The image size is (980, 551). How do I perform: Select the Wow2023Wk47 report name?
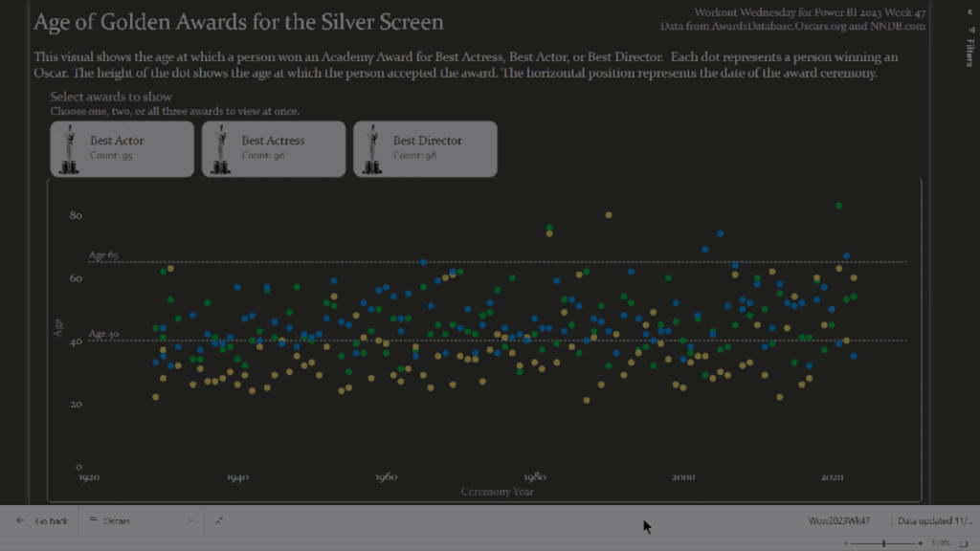click(837, 519)
